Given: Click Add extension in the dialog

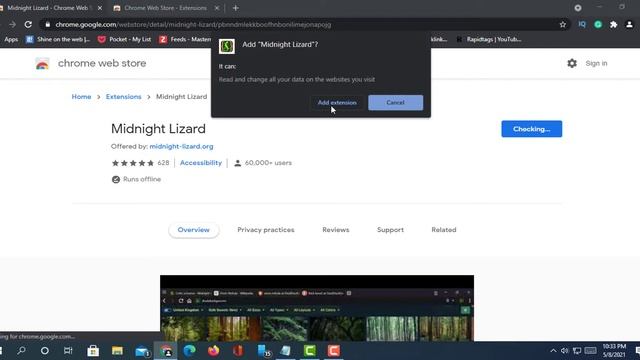Looking at the screenshot, I should click(x=337, y=102).
